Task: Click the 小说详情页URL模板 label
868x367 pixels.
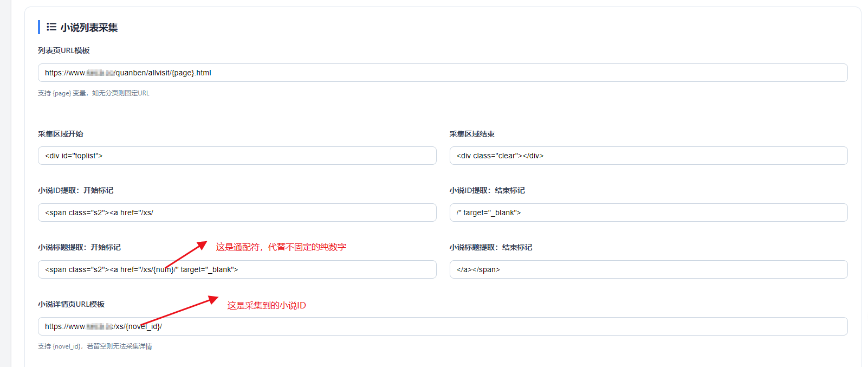Action: pyautogui.click(x=72, y=304)
